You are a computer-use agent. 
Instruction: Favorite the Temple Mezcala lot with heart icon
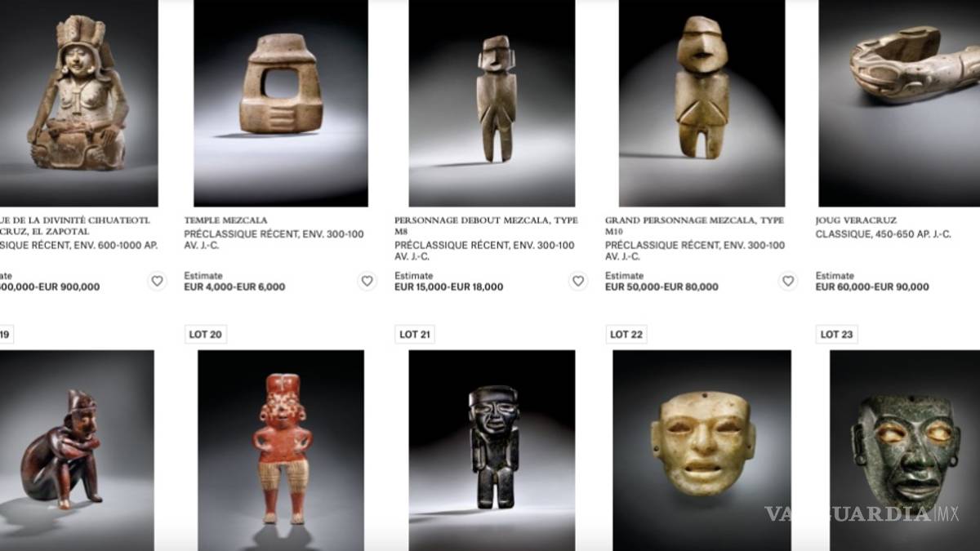(367, 281)
